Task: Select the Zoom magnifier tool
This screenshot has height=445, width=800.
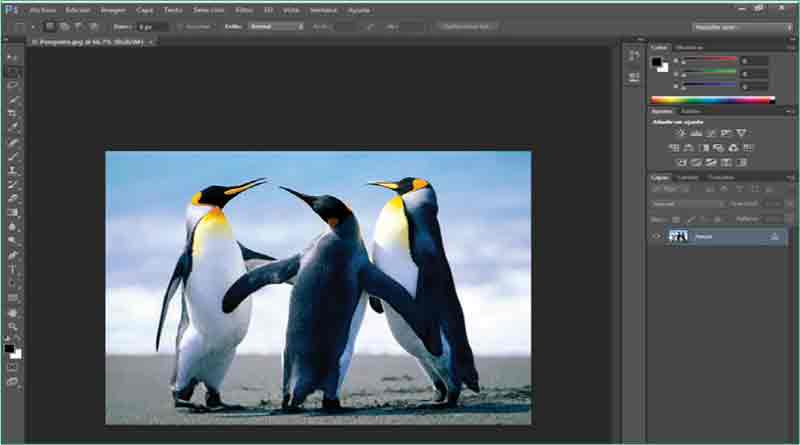Action: [x=13, y=326]
